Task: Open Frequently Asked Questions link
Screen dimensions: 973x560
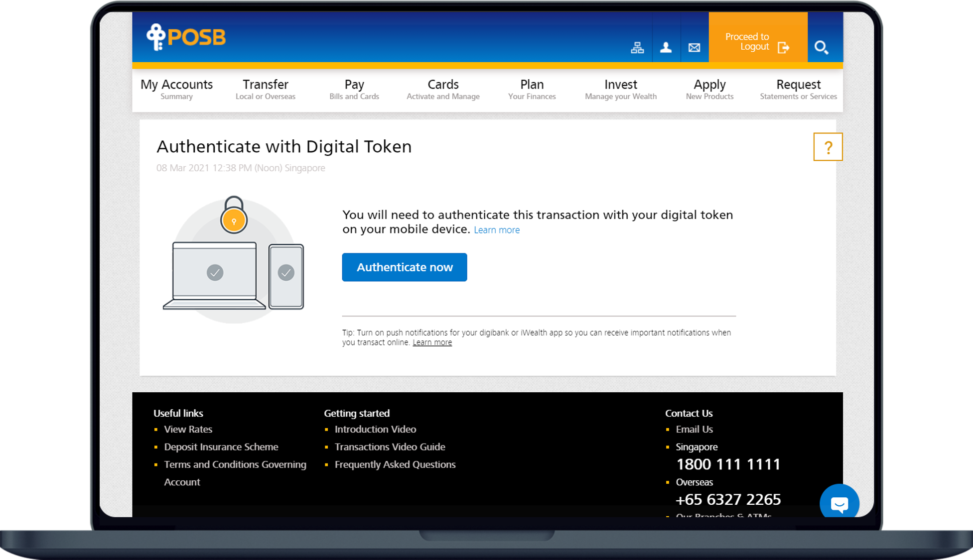Action: click(x=395, y=464)
